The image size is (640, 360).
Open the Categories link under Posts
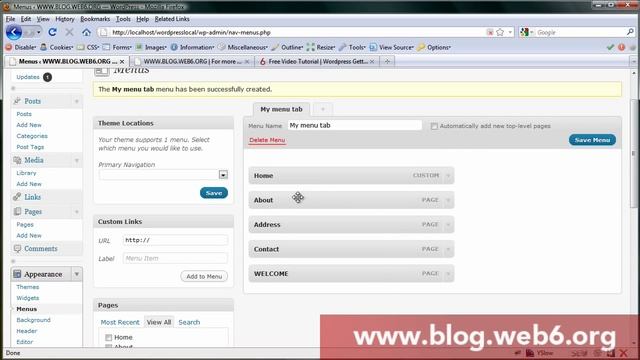click(32, 136)
